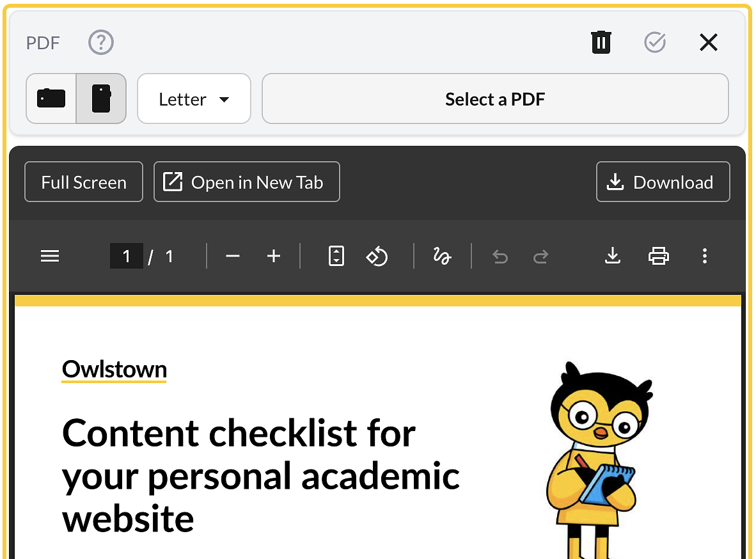Toggle the PDF viewer sidebar menu
Image resolution: width=756 pixels, height=559 pixels.
50,256
